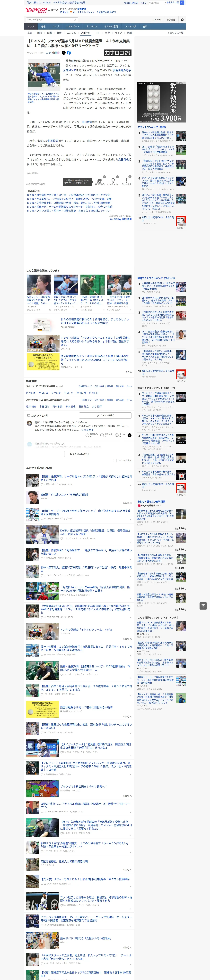Open the "プロ野球トップ" link
The image size is (210, 980).
click(85, 386)
